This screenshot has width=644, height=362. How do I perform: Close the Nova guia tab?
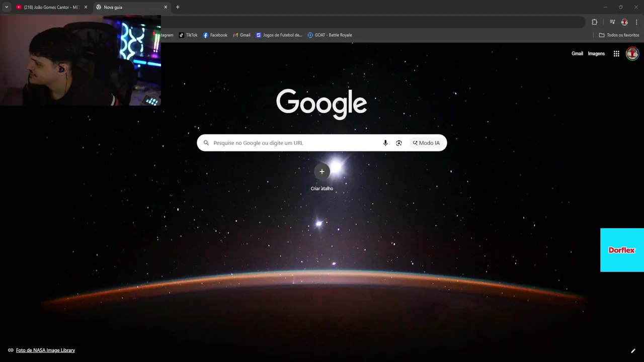pyautogui.click(x=166, y=7)
